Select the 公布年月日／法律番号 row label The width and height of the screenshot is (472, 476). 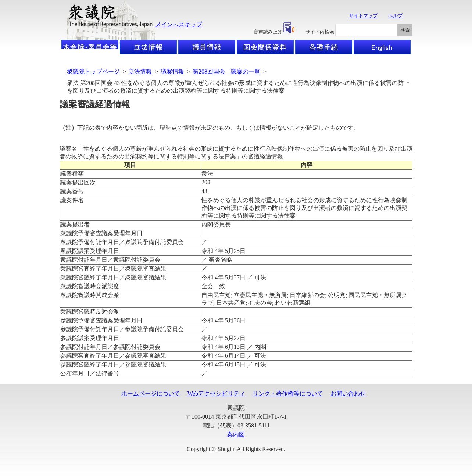[130, 373]
